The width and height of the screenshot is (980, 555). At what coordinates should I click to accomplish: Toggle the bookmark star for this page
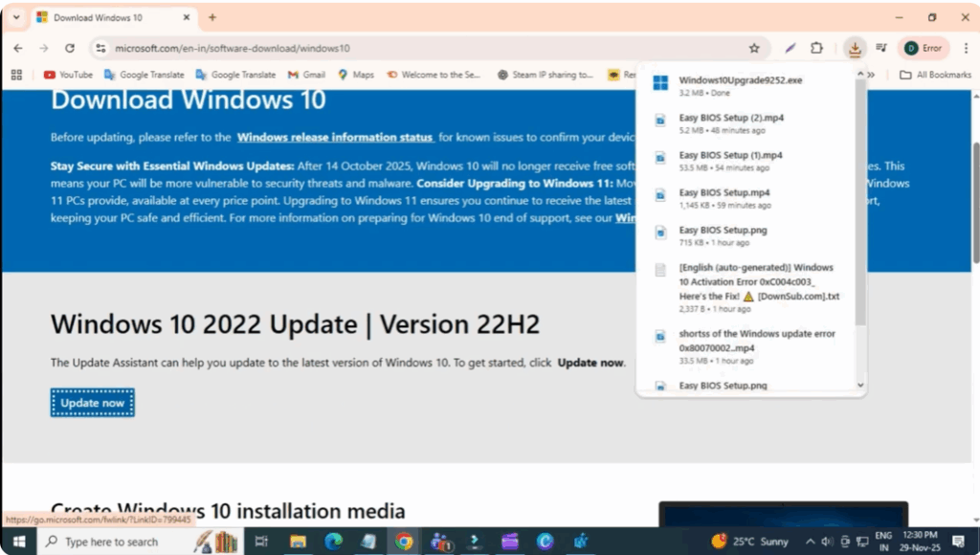pos(754,47)
